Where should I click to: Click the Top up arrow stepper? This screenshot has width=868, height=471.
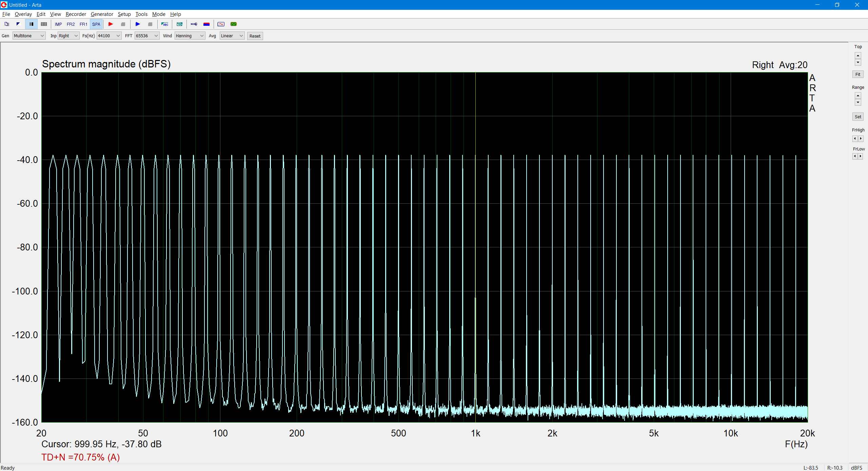(x=858, y=55)
